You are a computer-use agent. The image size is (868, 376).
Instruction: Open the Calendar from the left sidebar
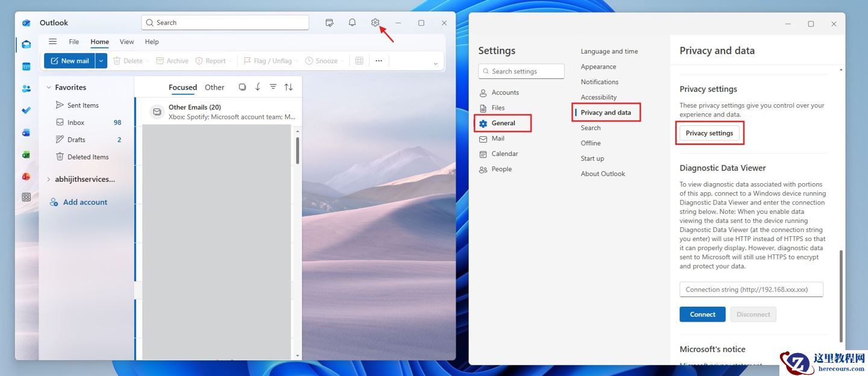tap(25, 66)
